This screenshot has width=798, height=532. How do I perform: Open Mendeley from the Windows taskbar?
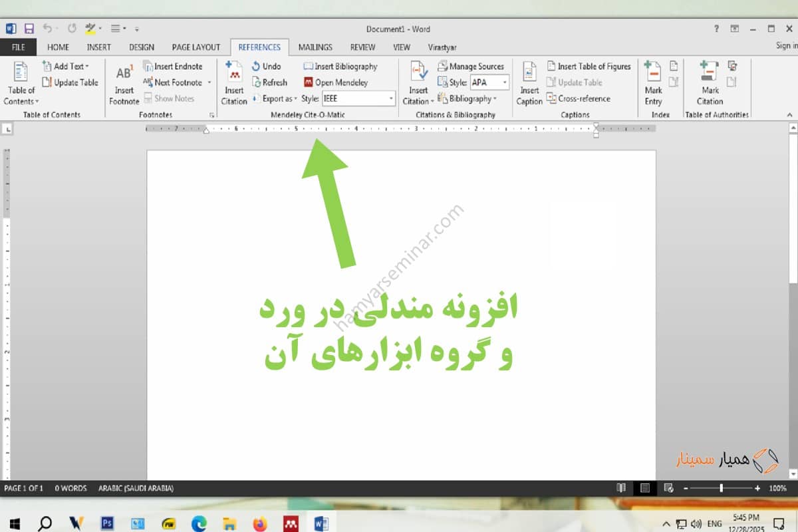tap(290, 523)
